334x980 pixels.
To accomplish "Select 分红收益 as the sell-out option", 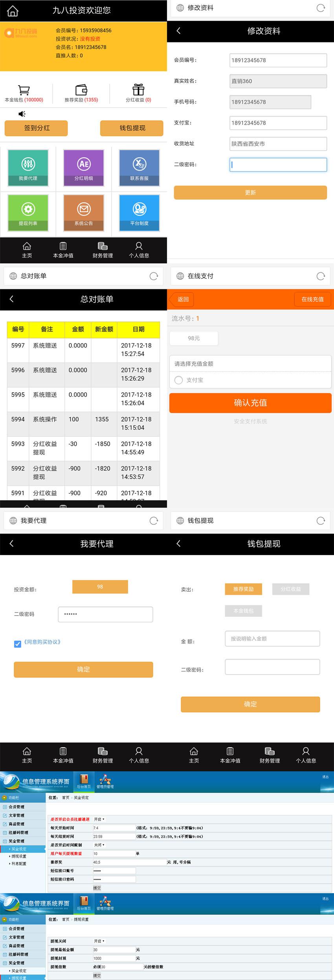I will pyautogui.click(x=291, y=589).
